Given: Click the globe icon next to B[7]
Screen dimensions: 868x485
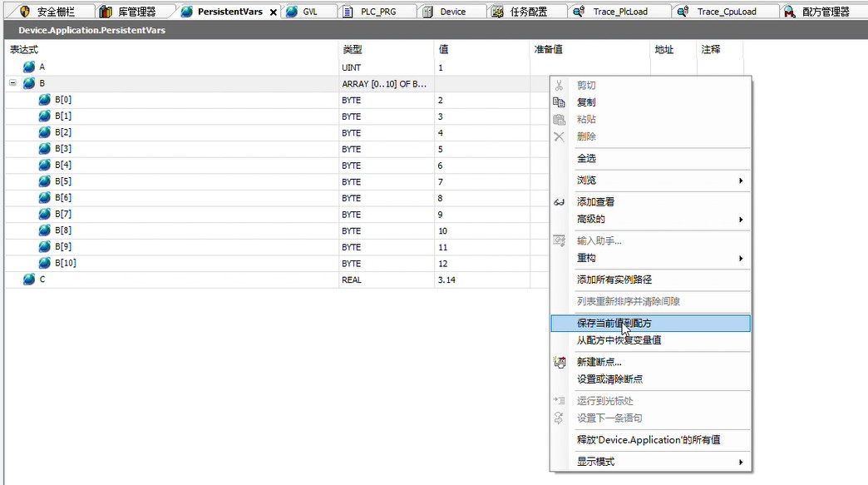Looking at the screenshot, I should [44, 214].
